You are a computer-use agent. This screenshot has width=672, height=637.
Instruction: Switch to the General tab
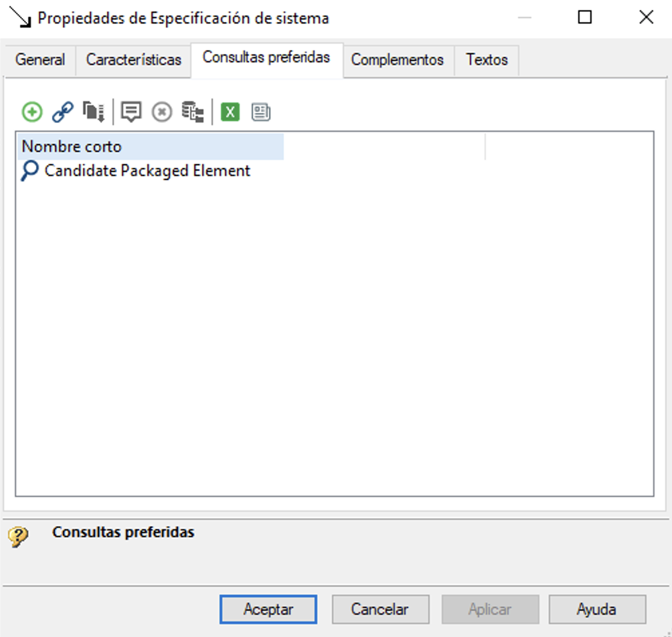(x=40, y=60)
